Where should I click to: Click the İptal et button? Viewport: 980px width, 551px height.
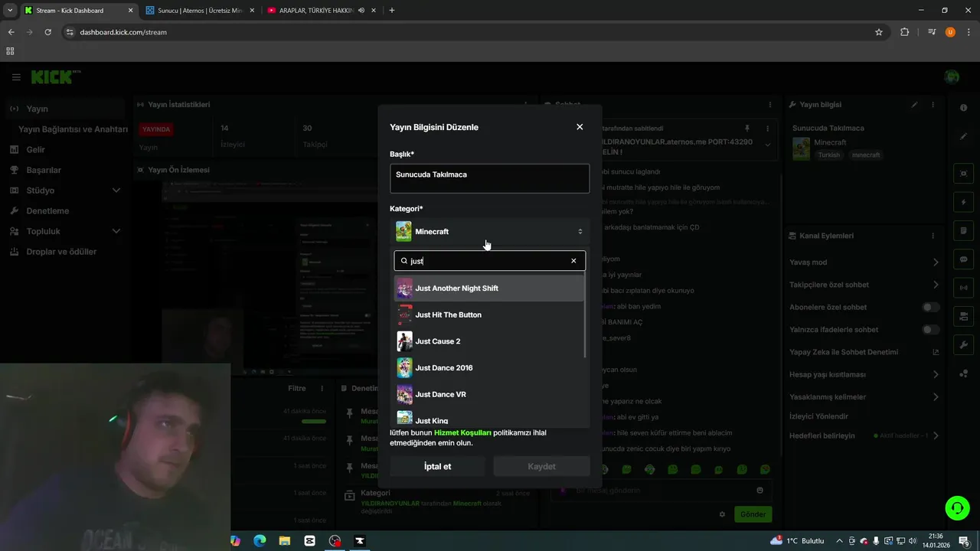(x=437, y=466)
